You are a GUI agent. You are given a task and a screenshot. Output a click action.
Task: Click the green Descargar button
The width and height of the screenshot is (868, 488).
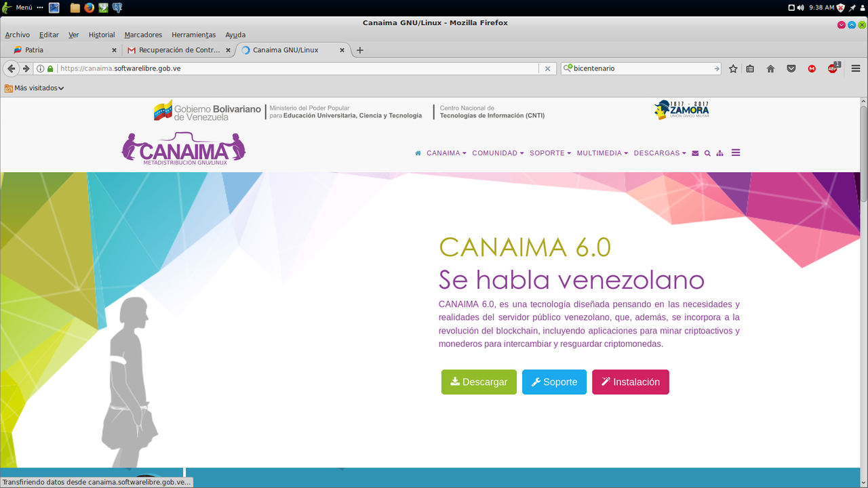(479, 382)
